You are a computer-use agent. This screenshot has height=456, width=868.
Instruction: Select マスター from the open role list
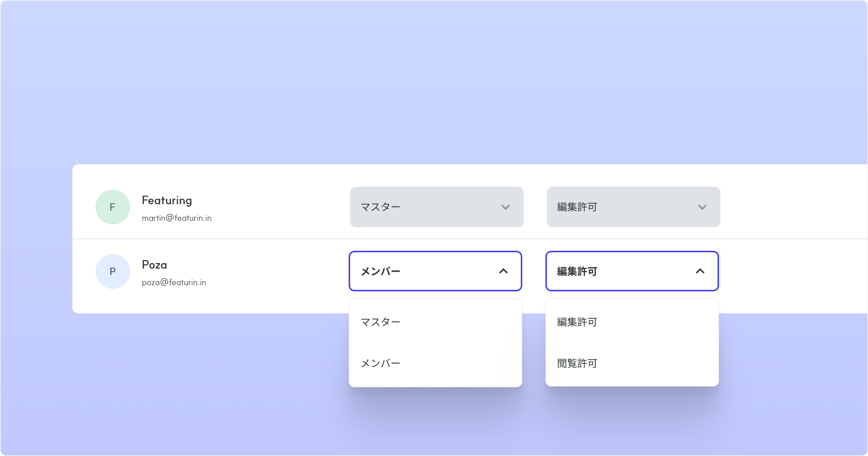point(380,322)
